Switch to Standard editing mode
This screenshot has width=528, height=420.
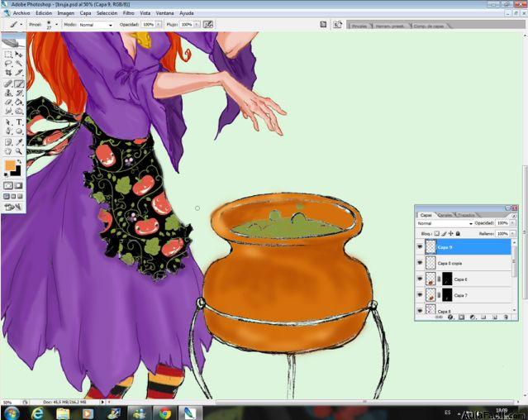[8, 185]
